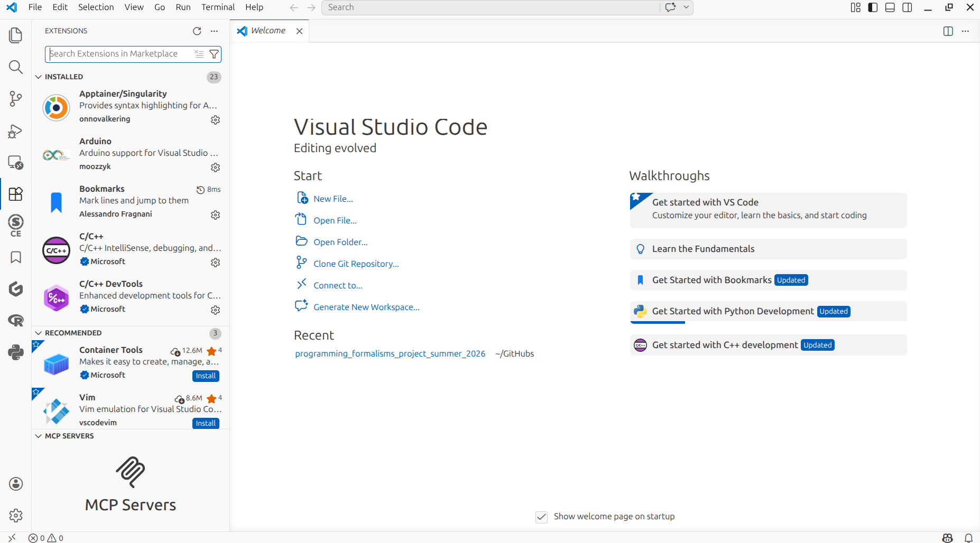
Task: Open Get started with C++ development walkthrough
Action: pyautogui.click(x=768, y=345)
